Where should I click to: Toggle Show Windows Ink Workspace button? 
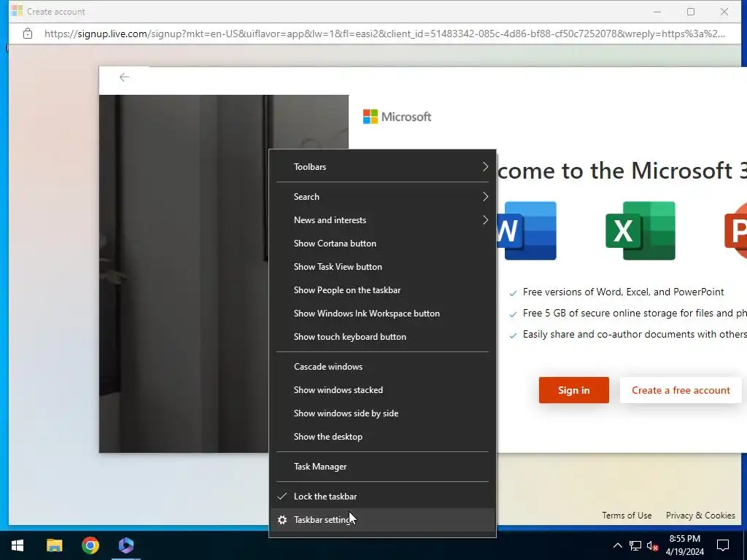pos(382,314)
